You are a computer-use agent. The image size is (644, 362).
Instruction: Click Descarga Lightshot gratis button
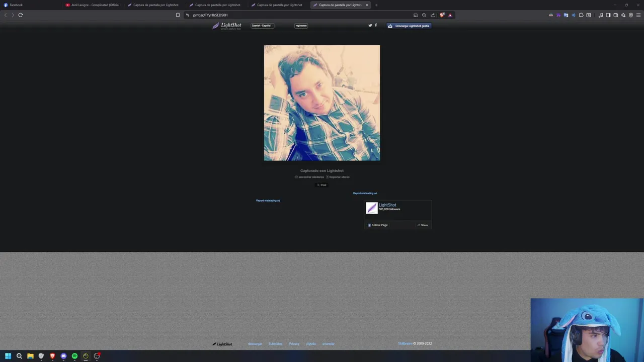point(409,26)
